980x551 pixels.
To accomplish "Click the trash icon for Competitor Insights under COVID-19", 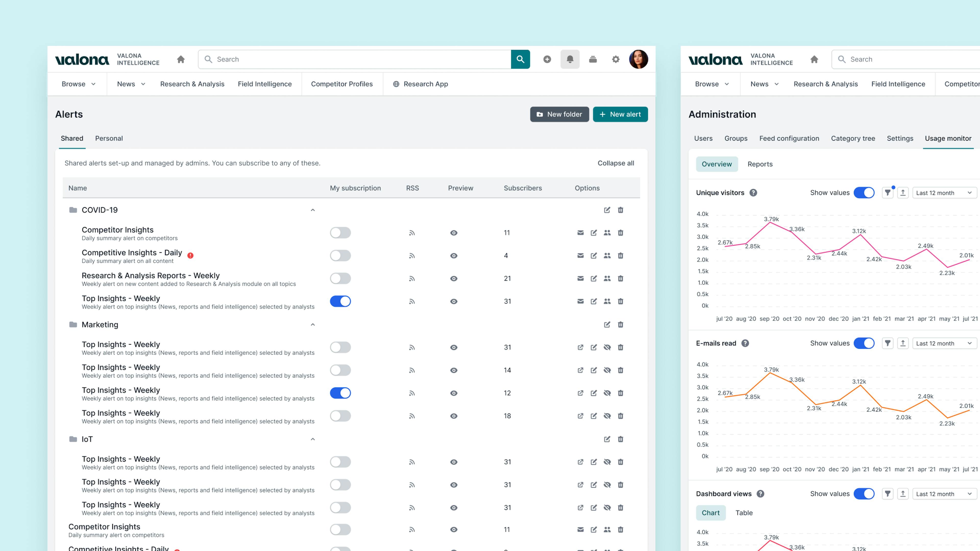I will [620, 233].
